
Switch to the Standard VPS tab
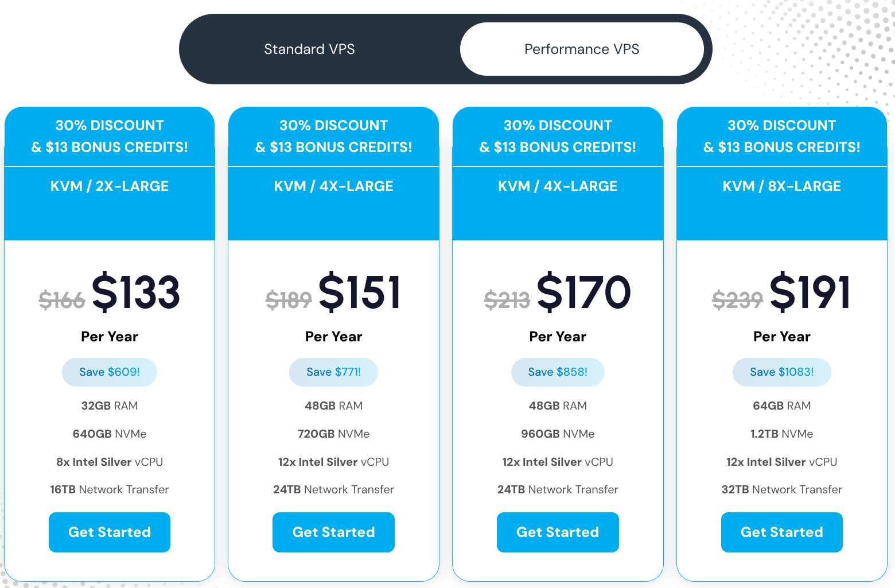[309, 49]
